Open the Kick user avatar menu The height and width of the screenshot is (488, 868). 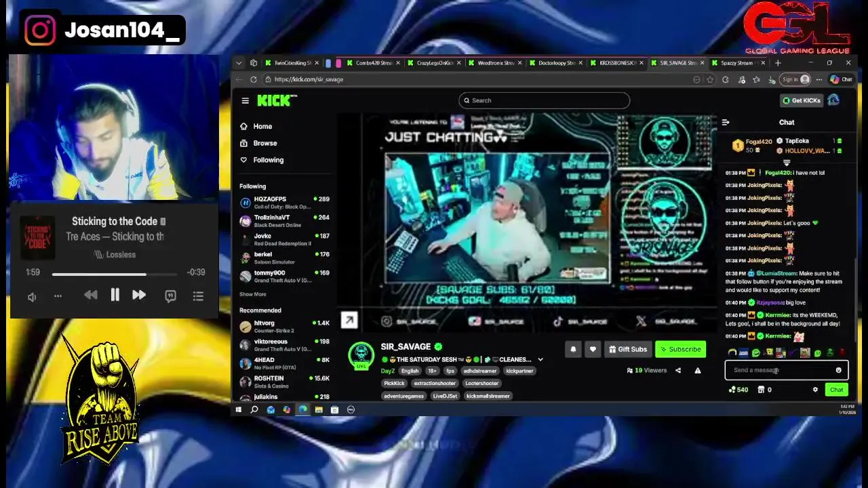(x=833, y=100)
